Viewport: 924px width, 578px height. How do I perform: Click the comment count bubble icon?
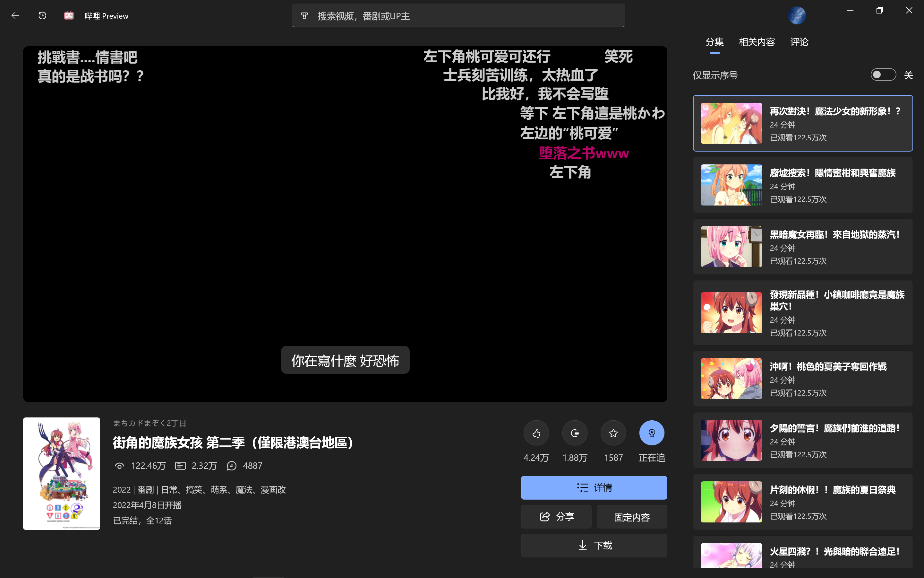pyautogui.click(x=231, y=466)
